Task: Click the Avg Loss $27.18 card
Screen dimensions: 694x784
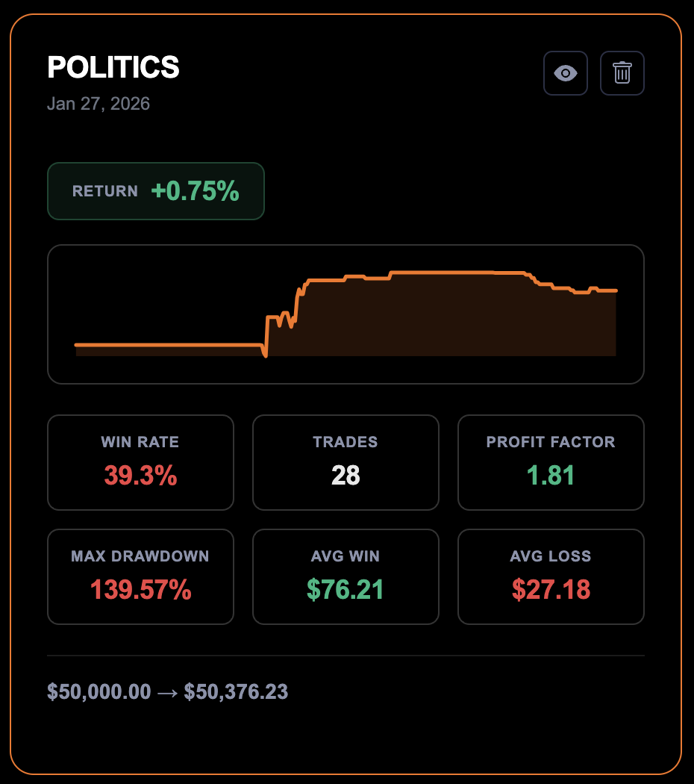Action: point(551,576)
